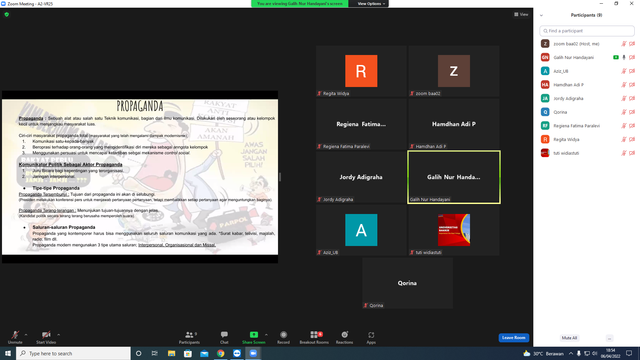Open the View Options dropdown at the top
This screenshot has width=640, height=360.
click(371, 4)
